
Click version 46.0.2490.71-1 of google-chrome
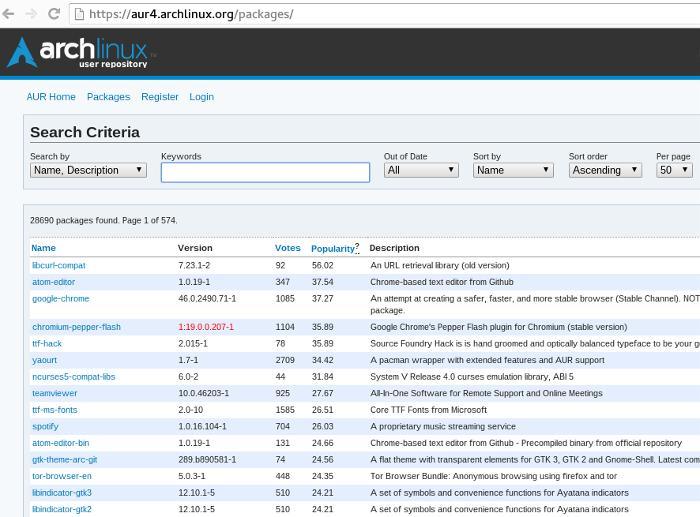pyautogui.click(x=207, y=299)
